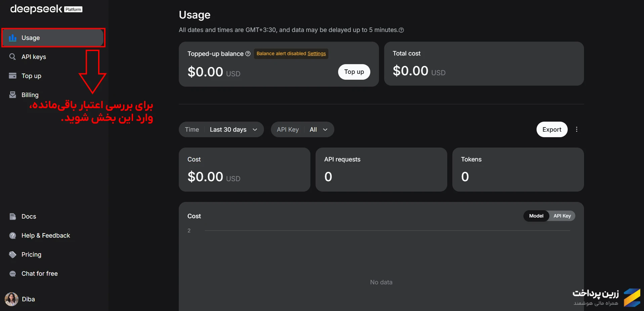Click the white Top up button

pos(354,72)
